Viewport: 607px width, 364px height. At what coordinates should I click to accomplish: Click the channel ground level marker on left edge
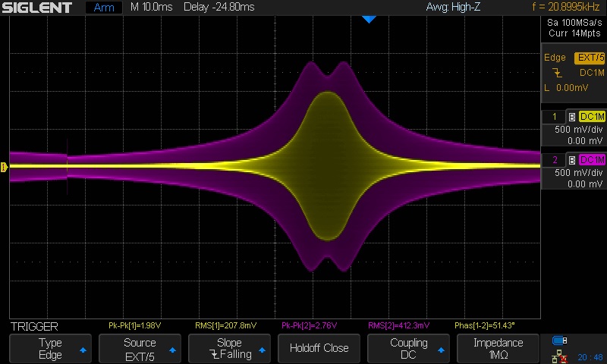tap(5, 167)
